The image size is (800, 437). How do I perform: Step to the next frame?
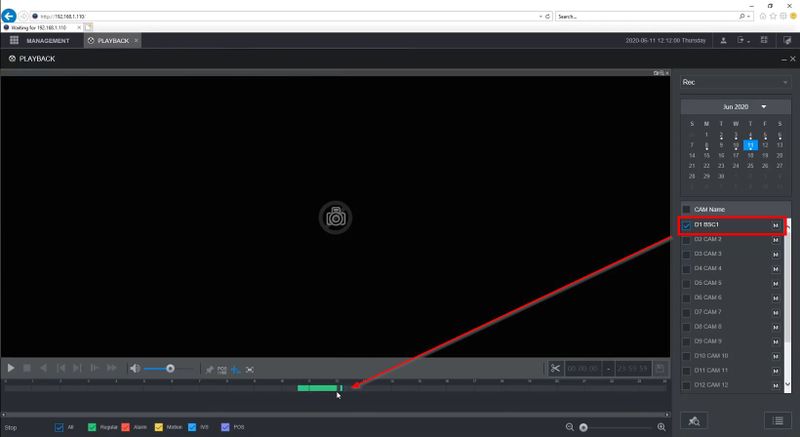pos(77,368)
